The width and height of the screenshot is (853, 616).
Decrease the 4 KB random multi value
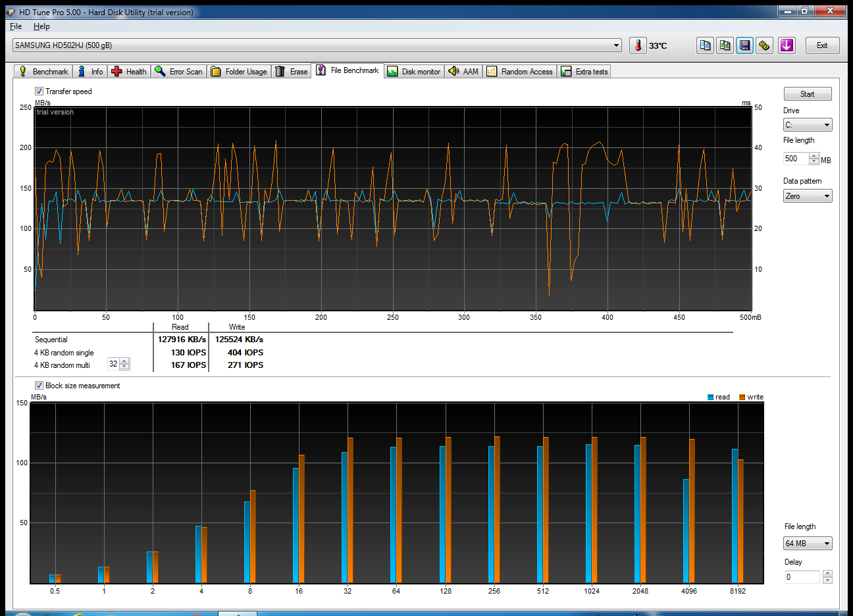coord(124,367)
